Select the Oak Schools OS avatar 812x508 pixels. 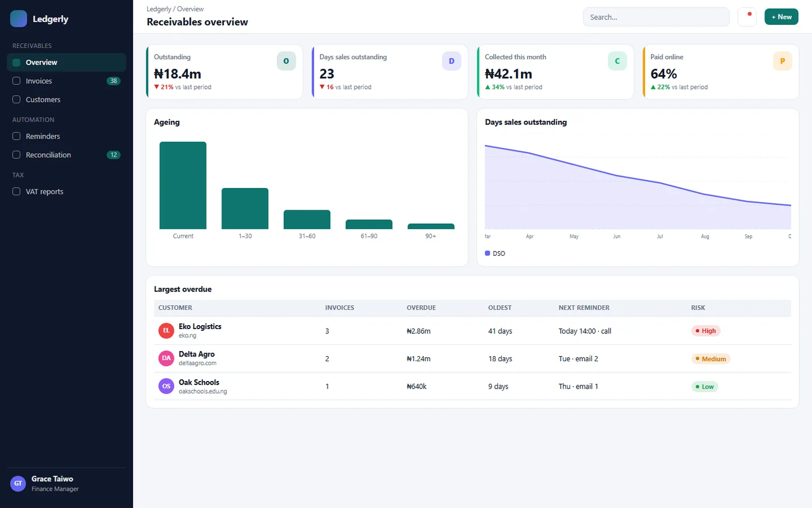pyautogui.click(x=166, y=387)
